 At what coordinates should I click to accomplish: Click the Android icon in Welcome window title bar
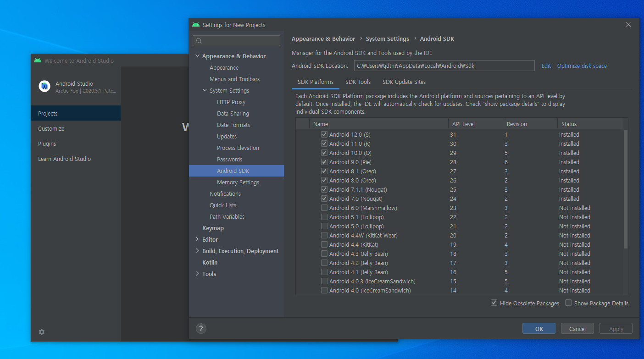point(38,61)
